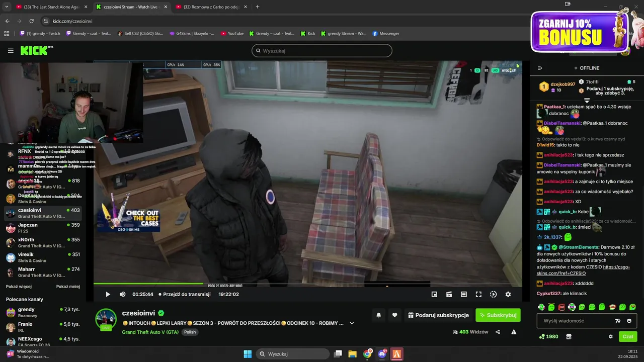This screenshot has width=644, height=362.
Task: Open a new browser tab
Action: (258, 7)
